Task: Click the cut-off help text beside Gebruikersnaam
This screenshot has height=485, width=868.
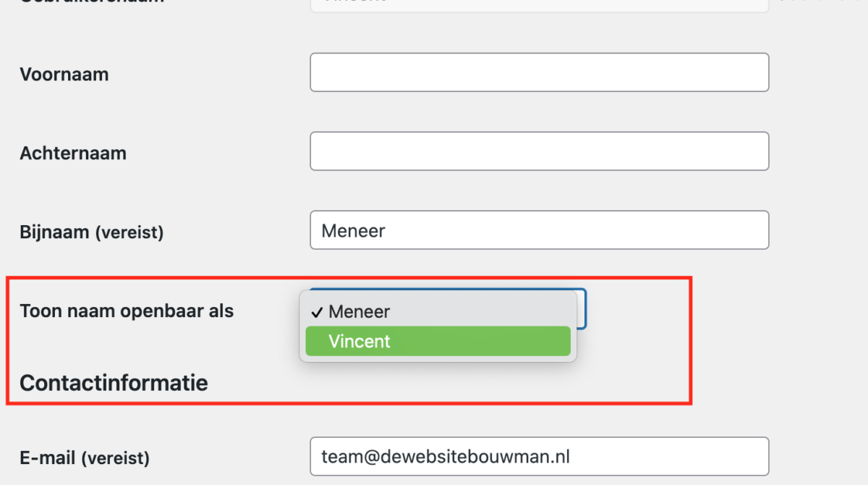Action: click(822, 3)
